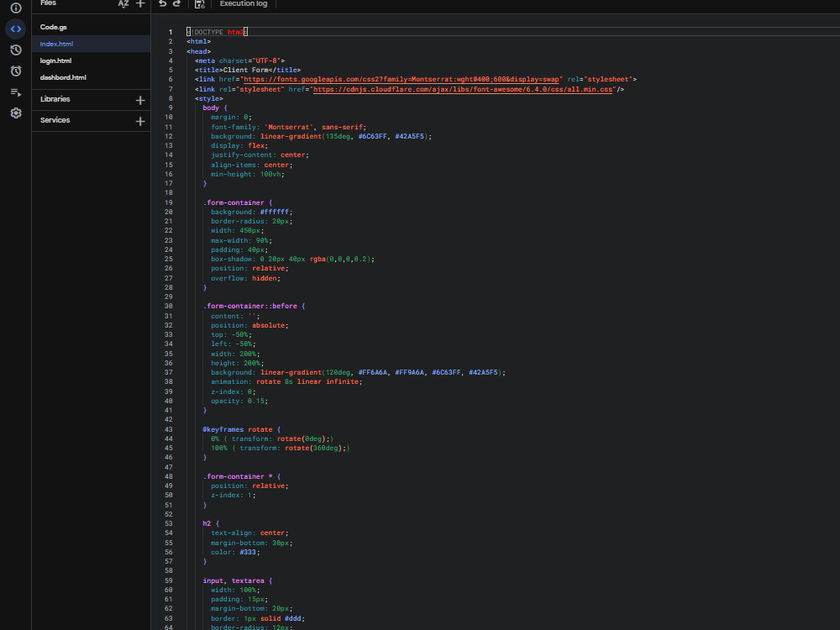Click the 'overflow: hidden' declaration

pos(245,278)
